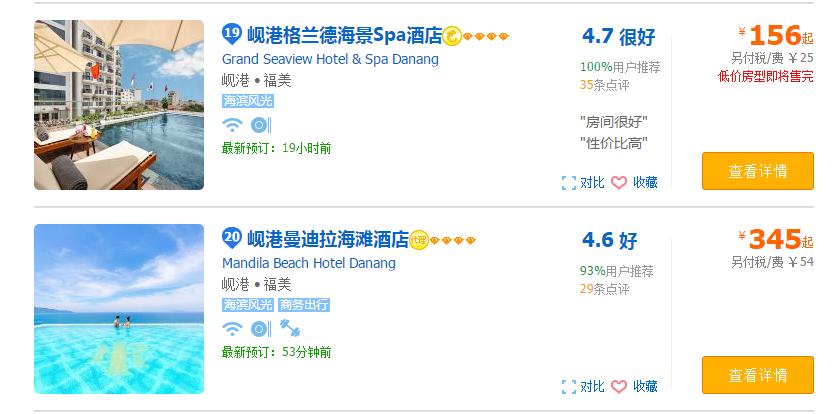Screen dimensions: 833x414
Task: Open Grand Seaview Hotel & Spa Danang link
Action: 330,59
